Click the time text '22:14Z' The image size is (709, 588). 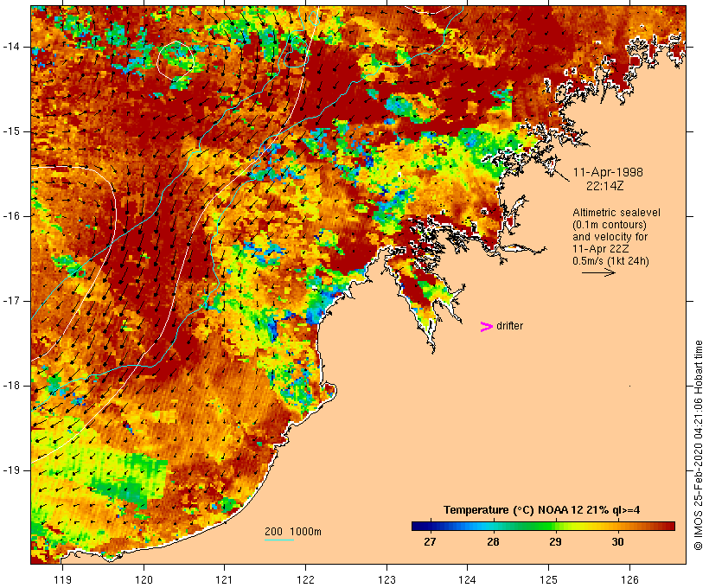tap(605, 186)
